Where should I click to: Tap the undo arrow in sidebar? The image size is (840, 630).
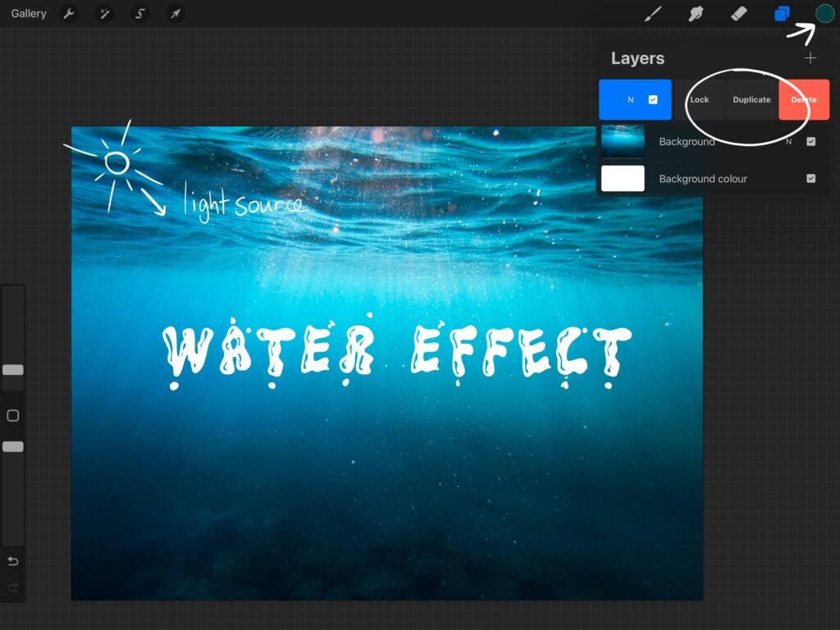[x=13, y=562]
